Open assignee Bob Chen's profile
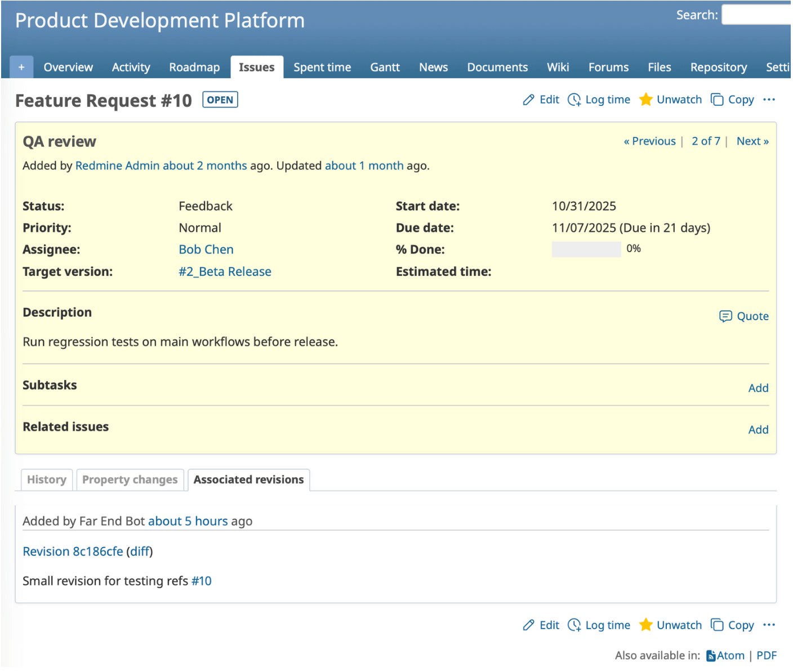The image size is (793, 672). pyautogui.click(x=206, y=249)
